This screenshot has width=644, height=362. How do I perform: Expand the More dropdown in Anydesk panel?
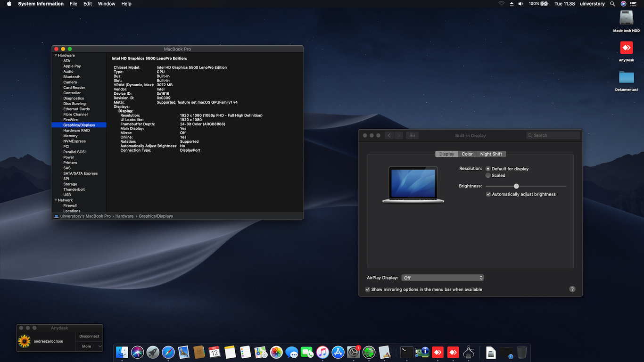[90, 346]
